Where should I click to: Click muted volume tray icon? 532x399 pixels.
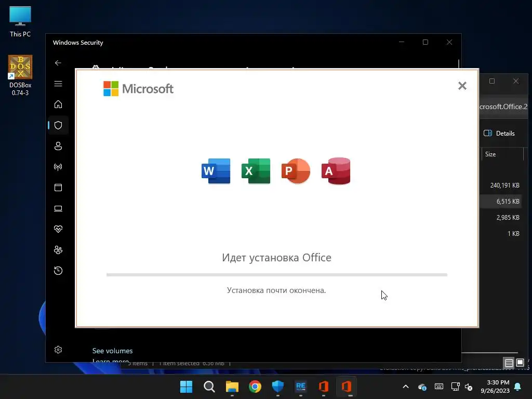click(x=469, y=387)
